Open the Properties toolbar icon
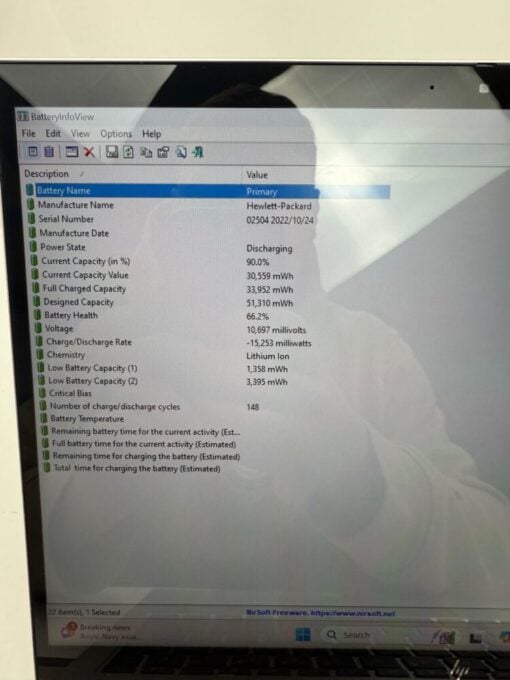This screenshot has height=680, width=510. 163,152
